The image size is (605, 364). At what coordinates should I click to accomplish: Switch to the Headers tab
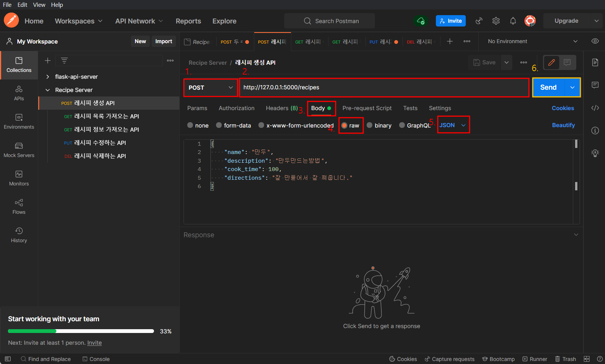click(282, 108)
